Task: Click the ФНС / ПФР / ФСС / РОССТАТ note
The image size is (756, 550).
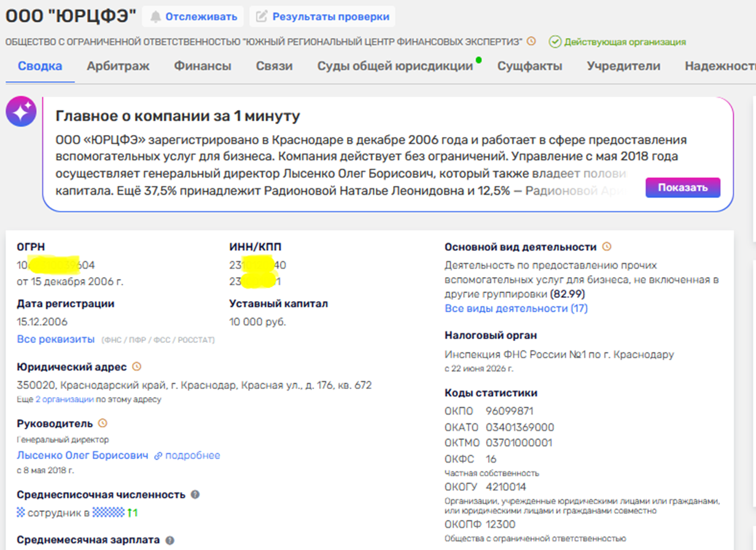Action: [158, 340]
